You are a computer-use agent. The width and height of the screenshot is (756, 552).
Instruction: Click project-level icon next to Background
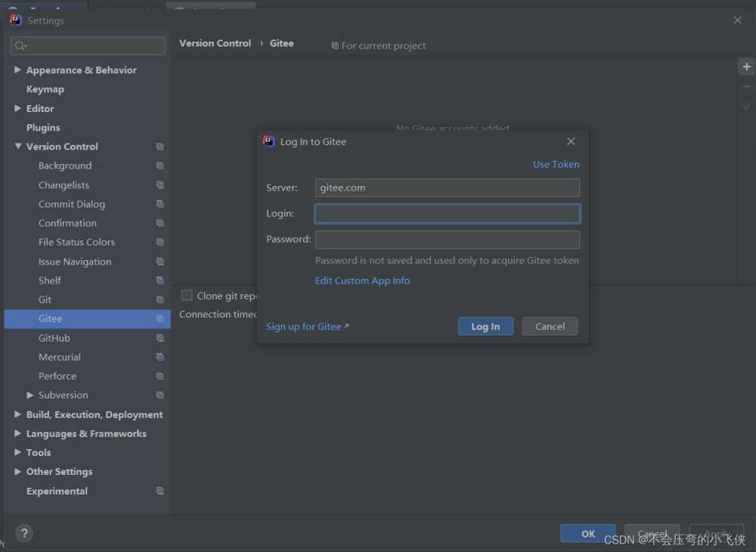coord(160,166)
